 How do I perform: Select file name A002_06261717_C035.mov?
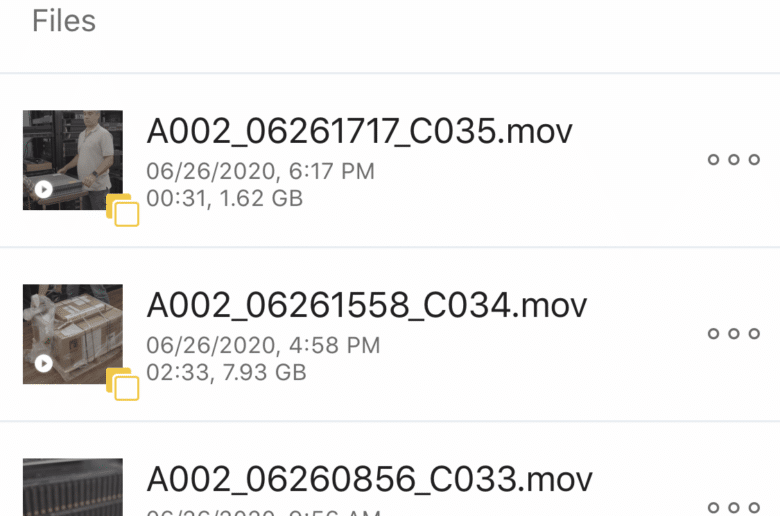359,131
